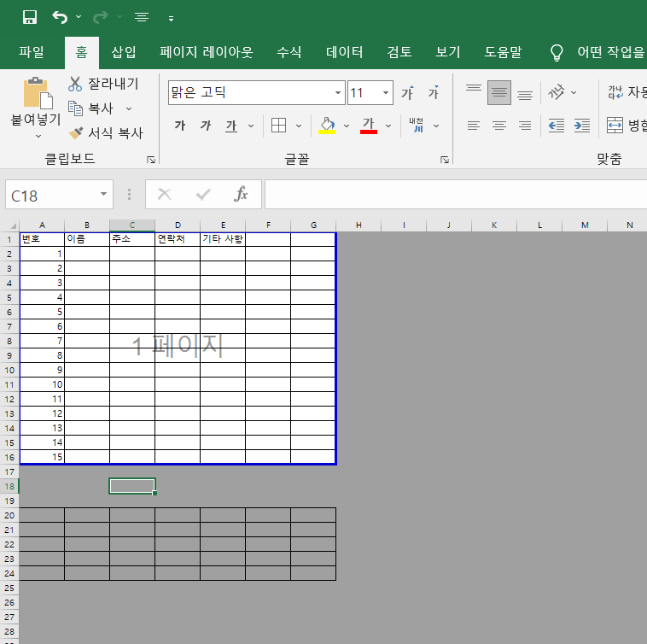Click the 복사 copy button
This screenshot has width=647, height=644.
90,108
